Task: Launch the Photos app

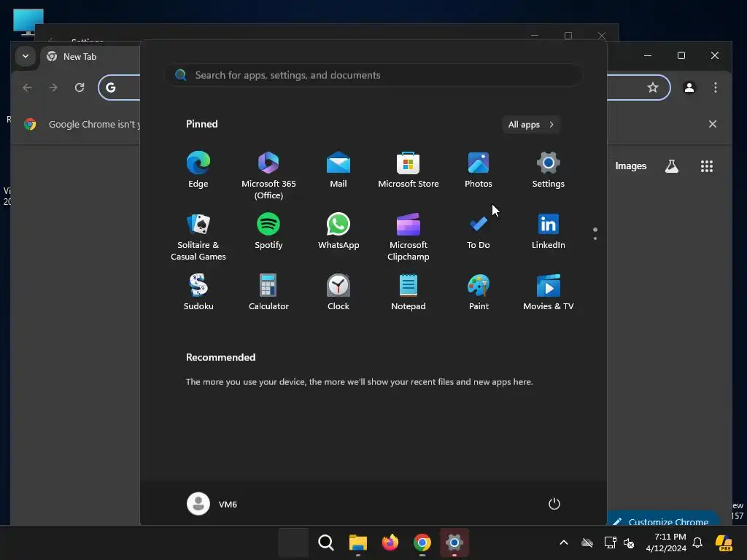Action: pos(479,170)
